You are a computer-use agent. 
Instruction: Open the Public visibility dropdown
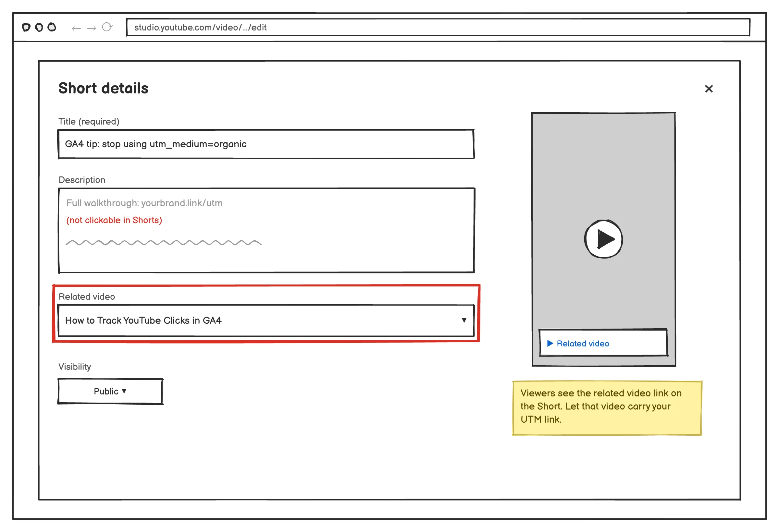point(110,391)
